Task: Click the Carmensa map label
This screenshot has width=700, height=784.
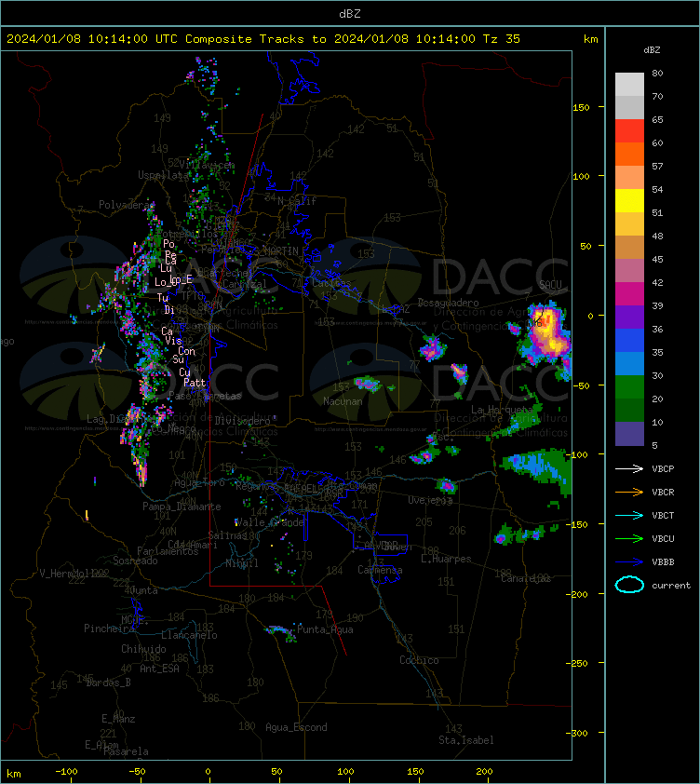Action: point(380,570)
